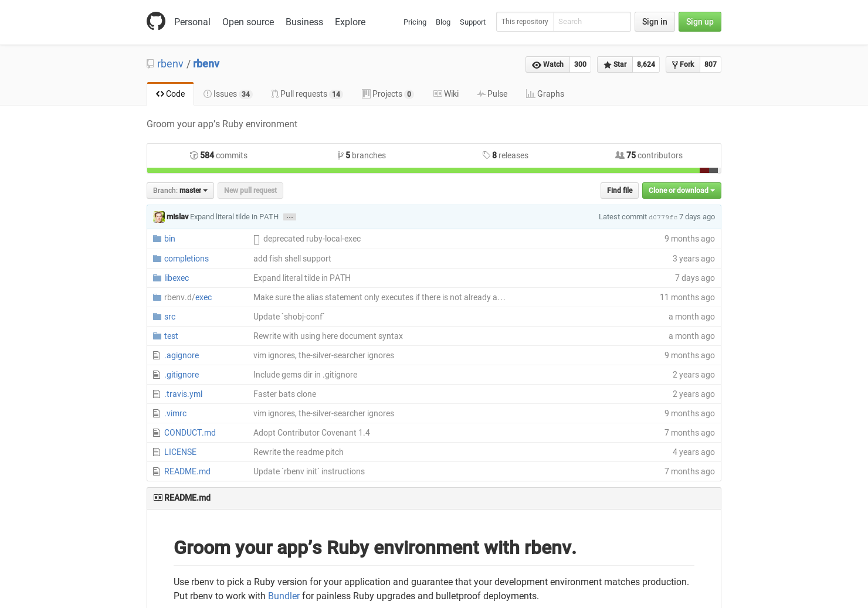Screen dimensions: 868x608
Task: Click the .travis.yml file icon
Action: pyautogui.click(x=157, y=394)
